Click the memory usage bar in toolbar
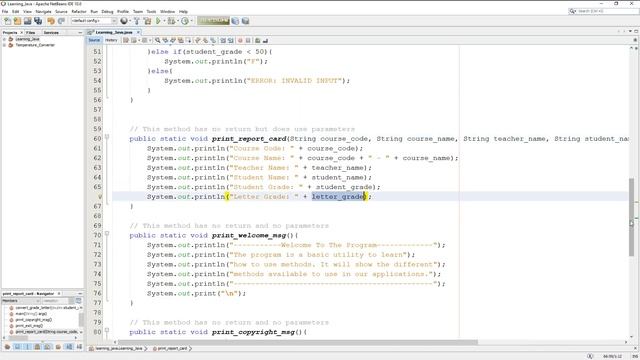640x360 pixels. [213, 20]
